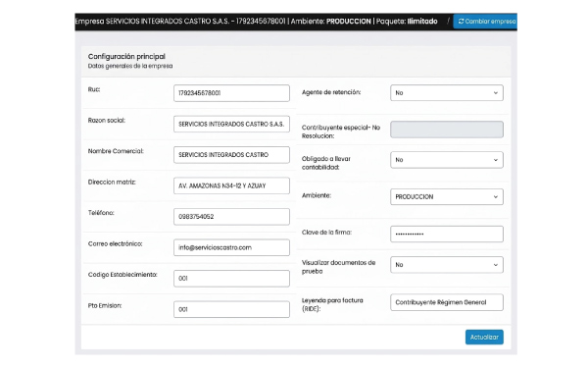
Task: Click the Ruc label
Action: pyautogui.click(x=94, y=89)
